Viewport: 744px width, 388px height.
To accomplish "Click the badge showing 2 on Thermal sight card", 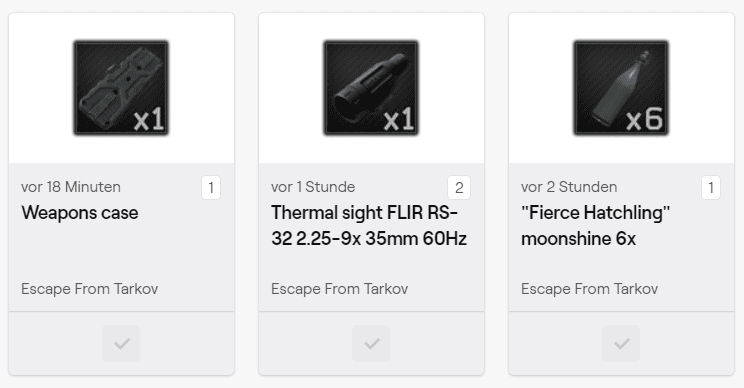I will [x=459, y=188].
